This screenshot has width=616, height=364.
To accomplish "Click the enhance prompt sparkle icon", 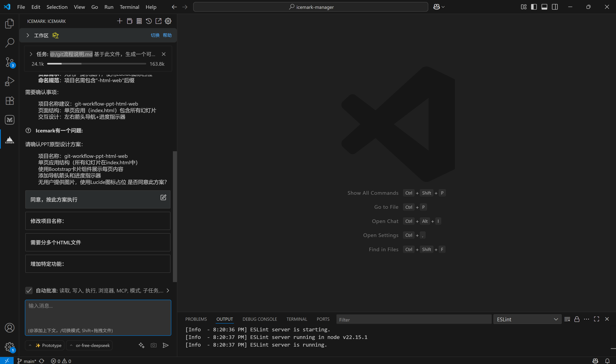I will click(x=141, y=345).
